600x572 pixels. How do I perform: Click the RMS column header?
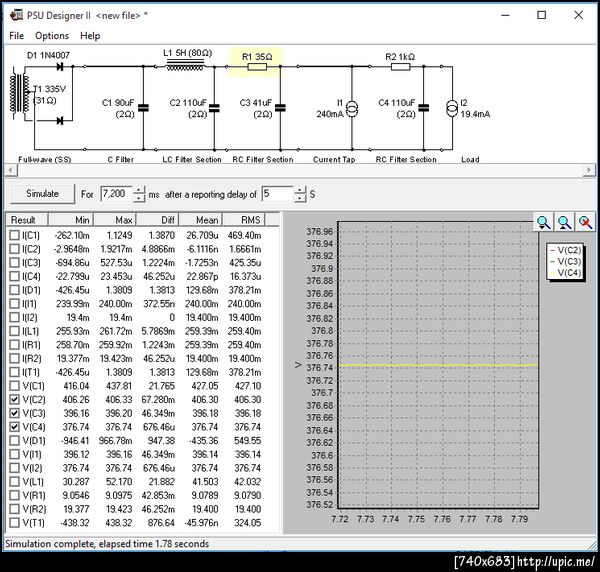251,219
